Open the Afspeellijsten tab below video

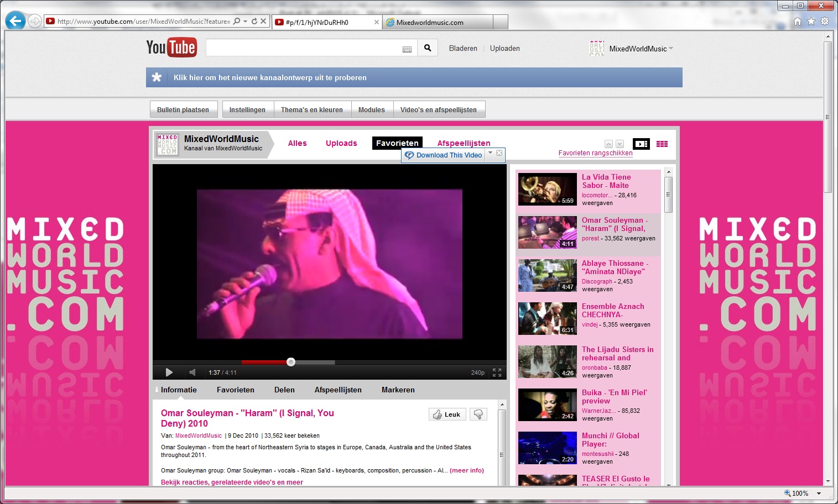(338, 390)
